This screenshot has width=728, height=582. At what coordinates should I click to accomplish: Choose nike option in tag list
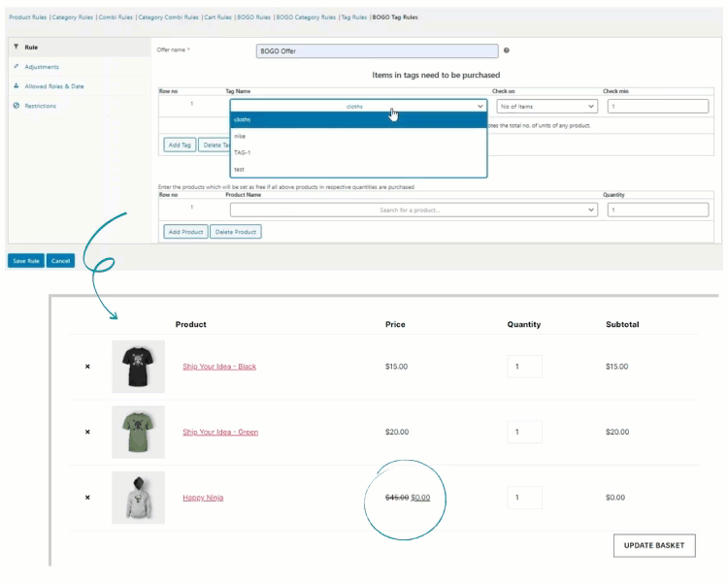pos(358,136)
